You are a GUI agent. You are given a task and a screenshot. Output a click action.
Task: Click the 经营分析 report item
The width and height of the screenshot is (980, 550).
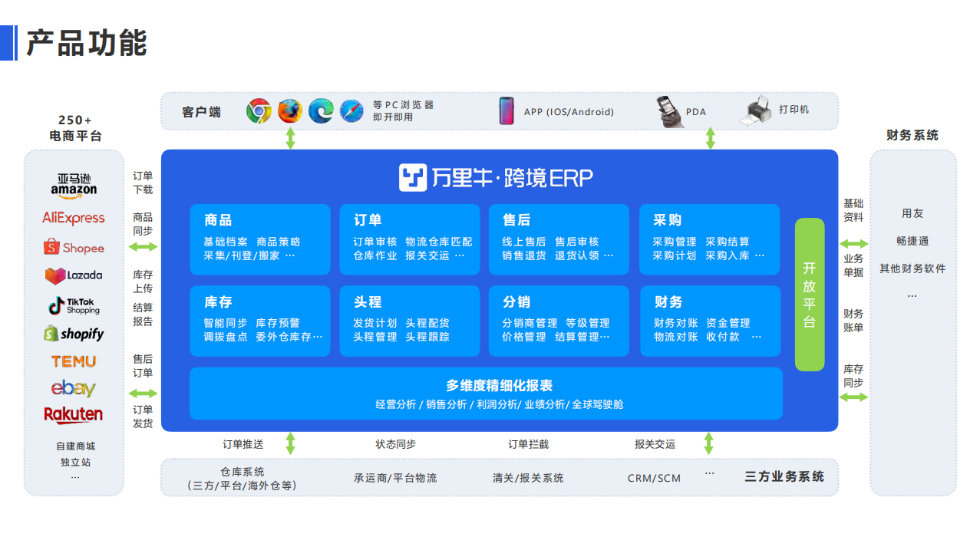[396, 404]
